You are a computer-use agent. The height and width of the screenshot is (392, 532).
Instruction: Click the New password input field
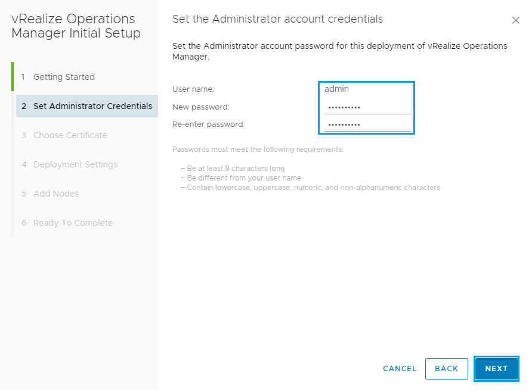coord(367,107)
